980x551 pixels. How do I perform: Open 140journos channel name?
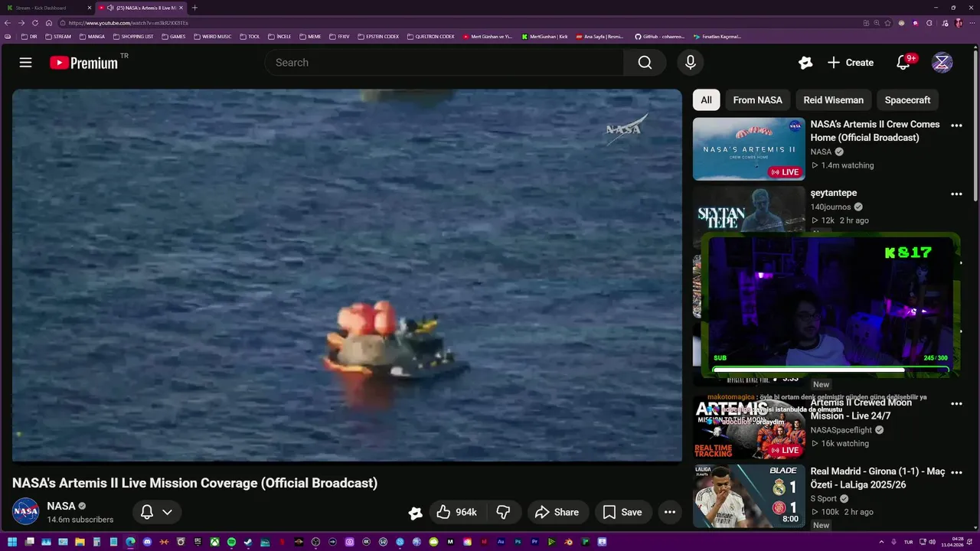(x=831, y=207)
